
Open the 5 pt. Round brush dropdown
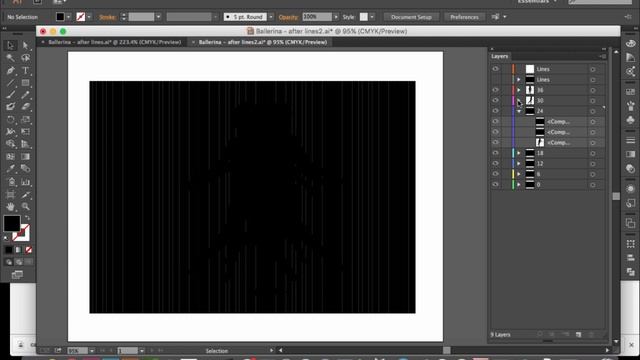coord(271,17)
